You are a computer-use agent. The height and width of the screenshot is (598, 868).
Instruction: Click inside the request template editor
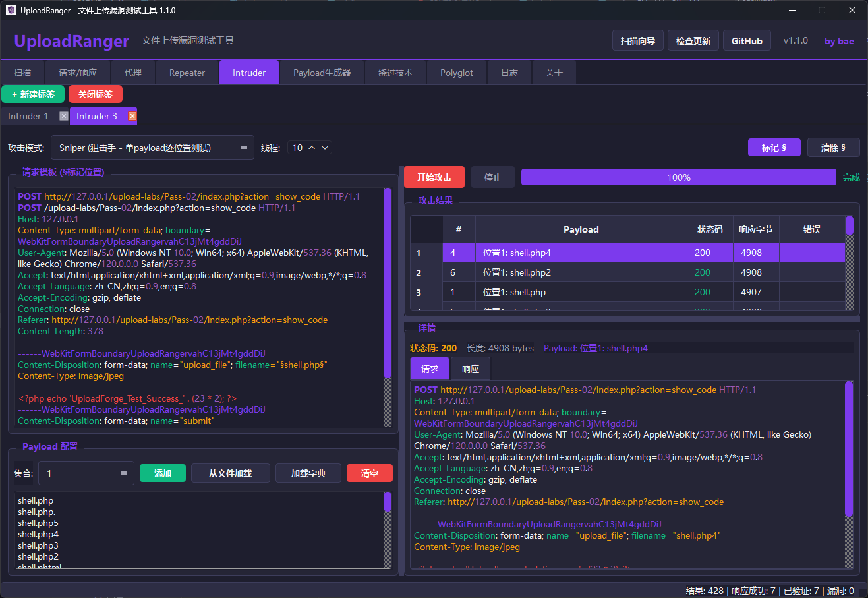(198, 308)
